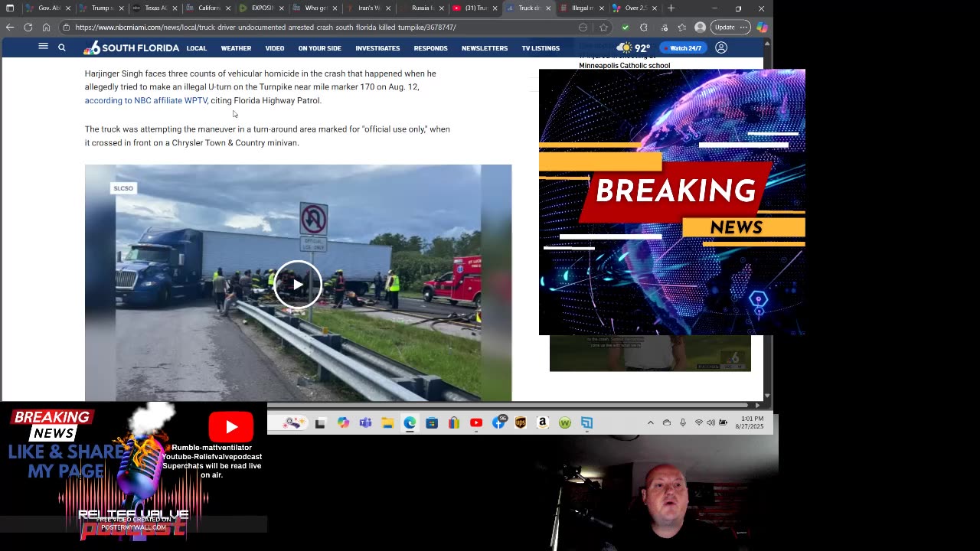
Task: Open the Microsoft Store taskbar icon
Action: [432, 422]
